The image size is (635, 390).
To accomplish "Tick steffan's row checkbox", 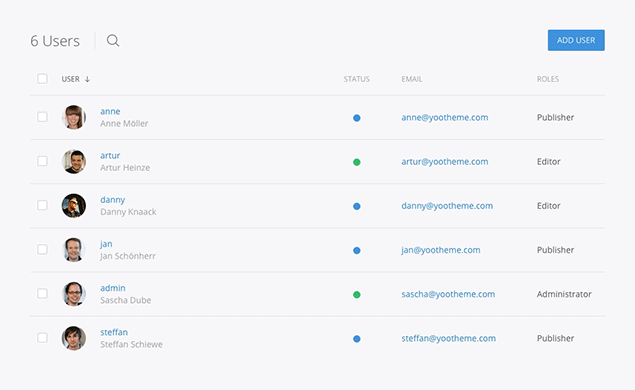I will click(42, 337).
